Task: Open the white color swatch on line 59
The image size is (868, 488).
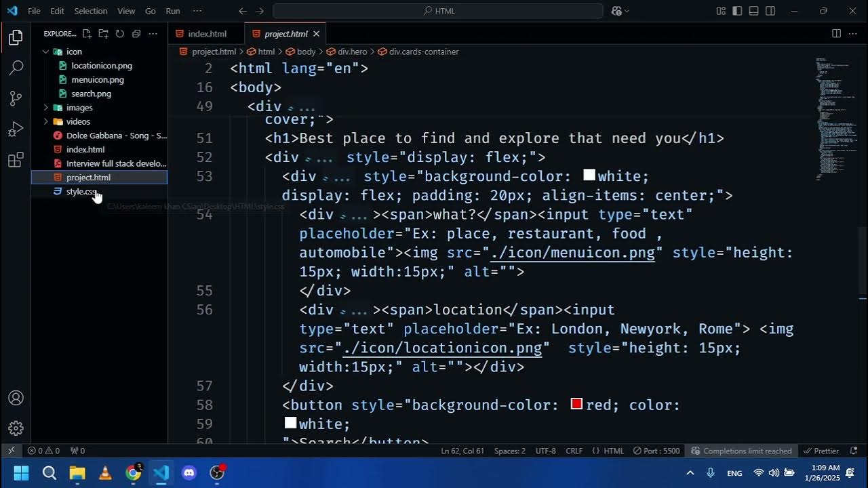Action: click(290, 423)
